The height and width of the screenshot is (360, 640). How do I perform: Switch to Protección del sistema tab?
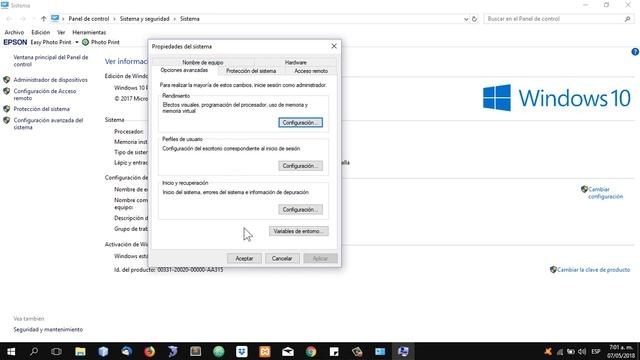[251, 71]
